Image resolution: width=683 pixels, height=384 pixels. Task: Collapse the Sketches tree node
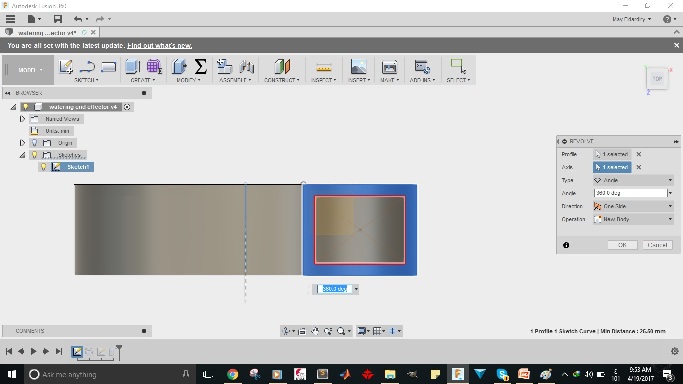point(22,155)
